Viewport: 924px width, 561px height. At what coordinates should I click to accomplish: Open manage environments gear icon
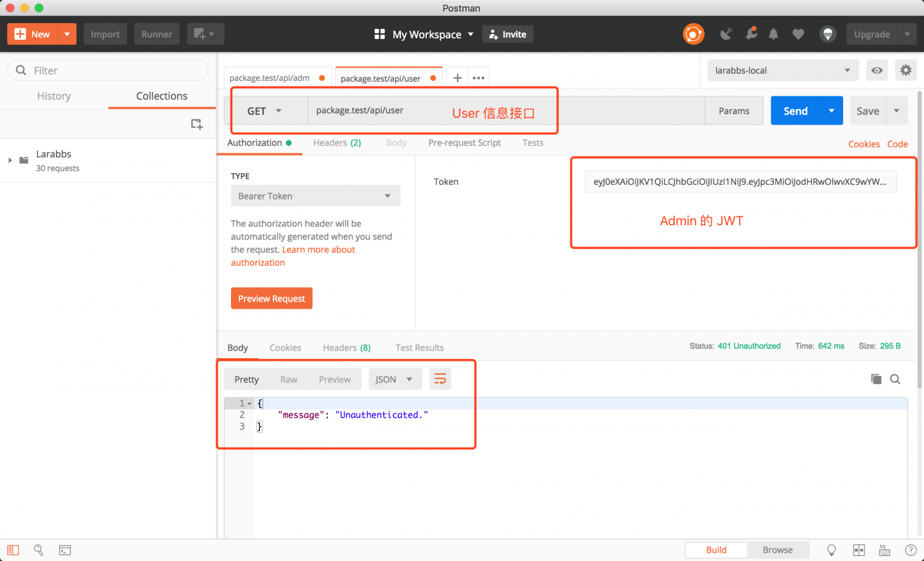905,70
